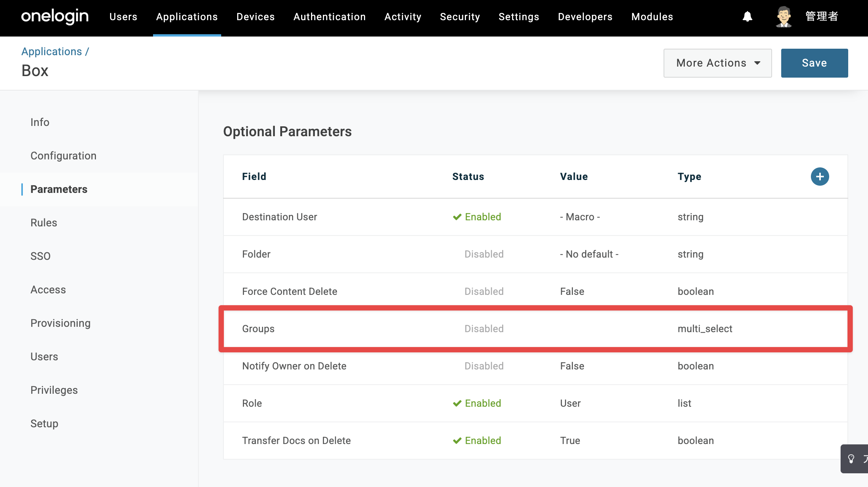The height and width of the screenshot is (487, 868).
Task: Open the Modules menu
Action: pyautogui.click(x=652, y=17)
